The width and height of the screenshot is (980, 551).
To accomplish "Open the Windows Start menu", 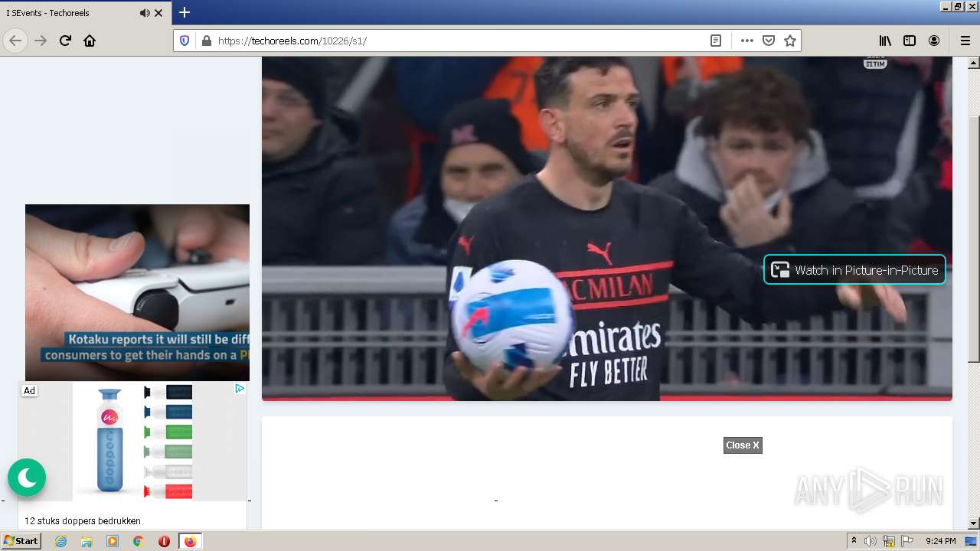I will (21, 541).
